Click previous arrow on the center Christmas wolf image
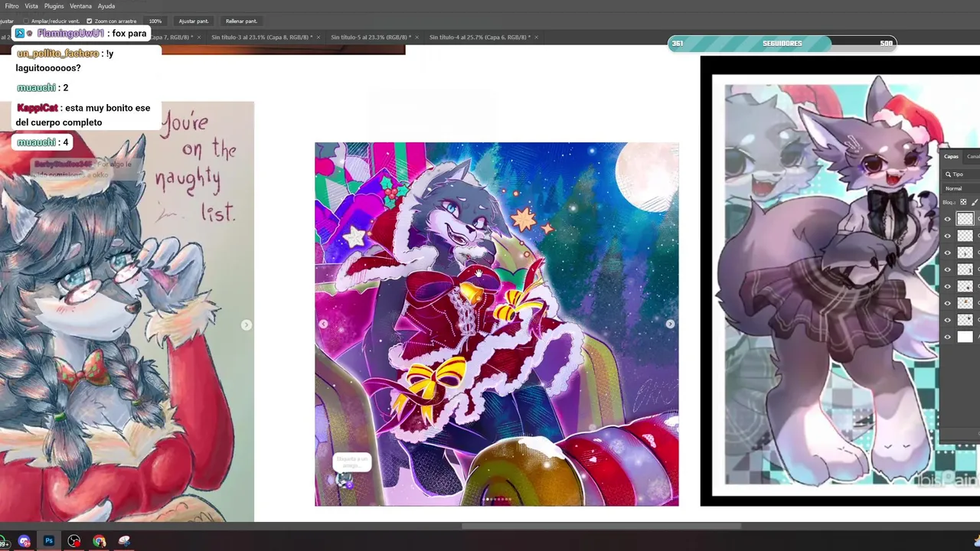 [x=323, y=324]
